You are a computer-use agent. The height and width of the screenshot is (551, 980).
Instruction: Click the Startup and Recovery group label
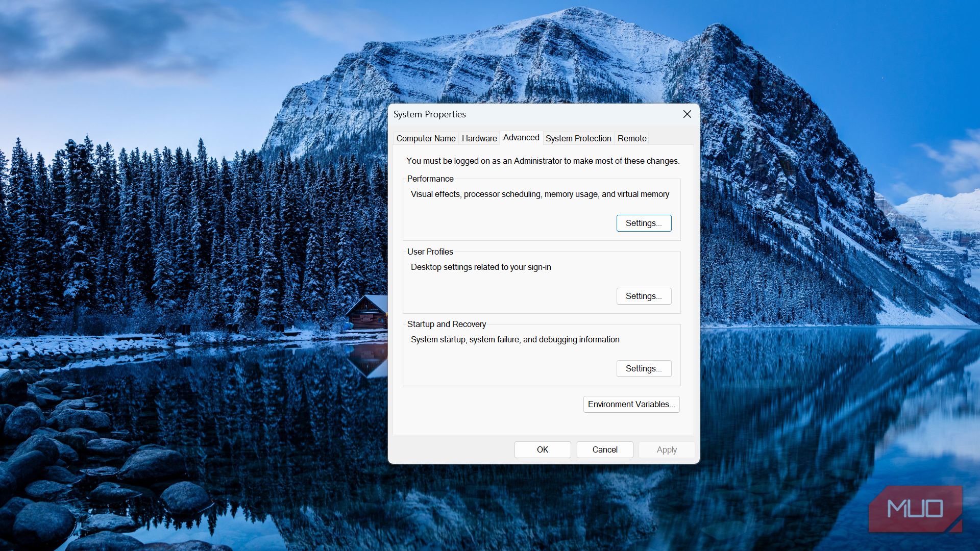tap(447, 324)
